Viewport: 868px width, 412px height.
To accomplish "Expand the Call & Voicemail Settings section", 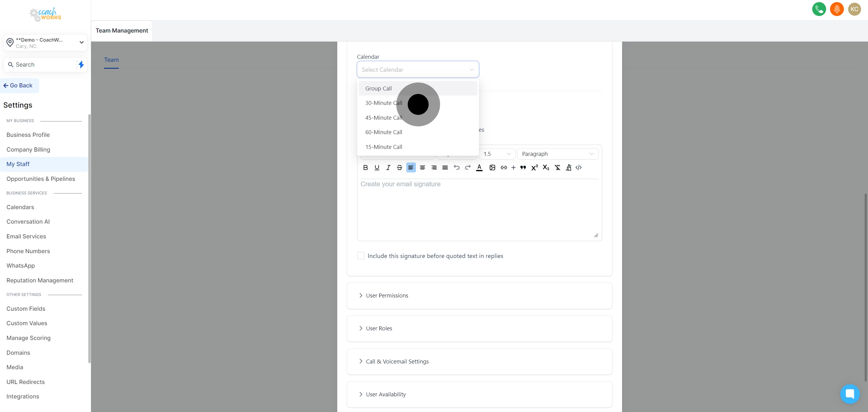I will [397, 361].
